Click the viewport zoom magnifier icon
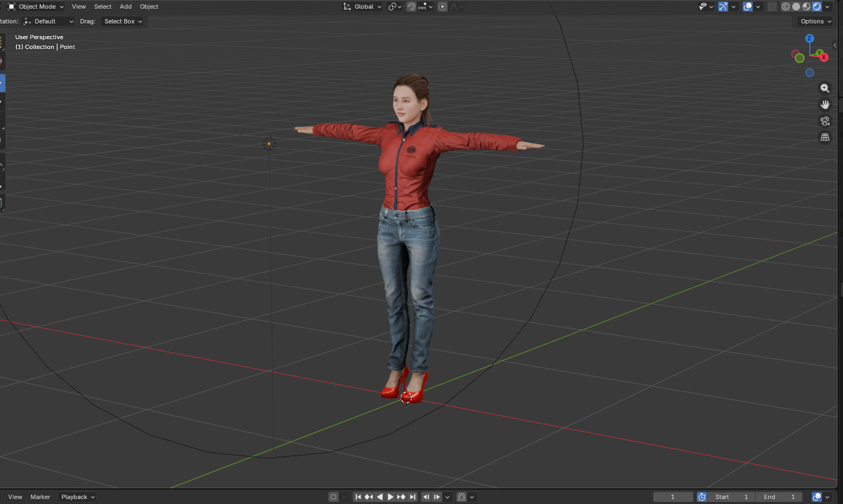Screen dimensions: 843x504 pyautogui.click(x=824, y=88)
